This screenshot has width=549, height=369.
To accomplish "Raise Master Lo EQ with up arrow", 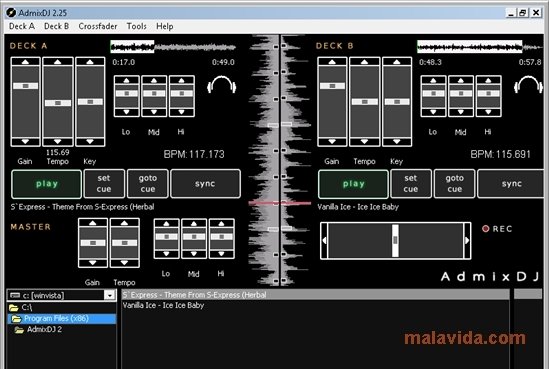I will coord(166,223).
